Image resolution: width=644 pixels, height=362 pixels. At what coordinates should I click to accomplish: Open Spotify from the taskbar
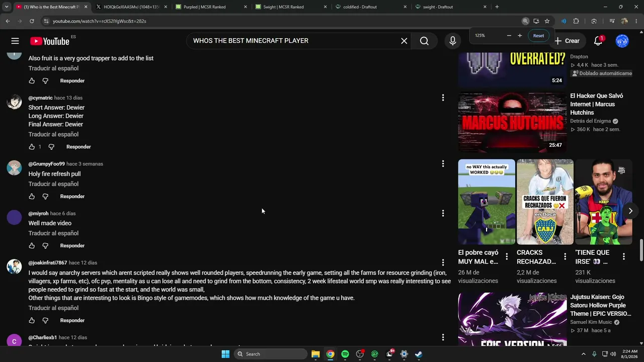coord(345,354)
